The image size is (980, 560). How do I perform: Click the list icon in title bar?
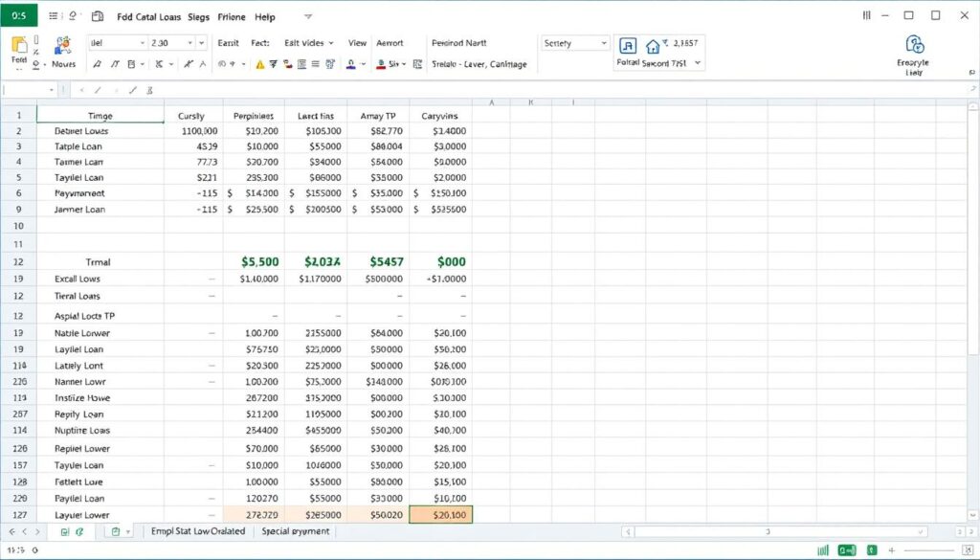(54, 16)
